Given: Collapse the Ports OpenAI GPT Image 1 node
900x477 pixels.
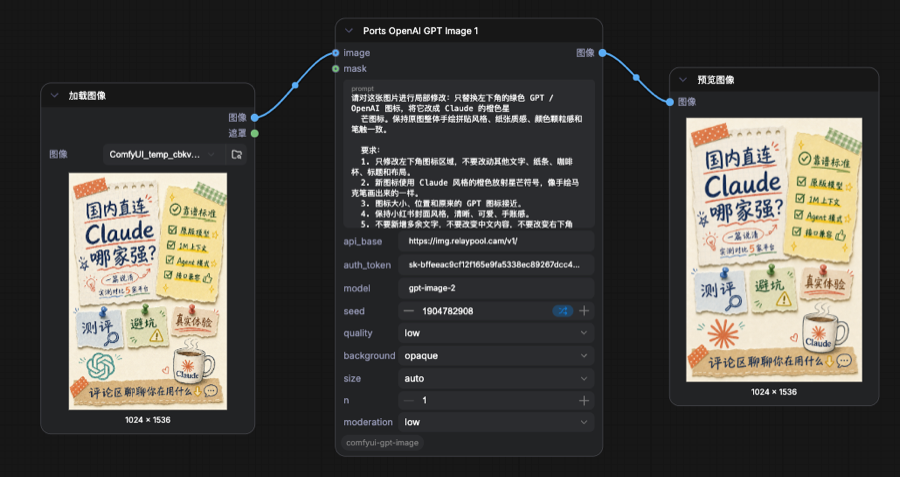Looking at the screenshot, I should pyautogui.click(x=348, y=31).
